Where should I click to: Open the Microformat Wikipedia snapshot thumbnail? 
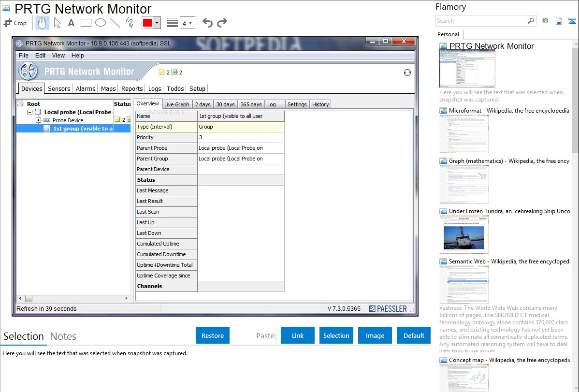point(464,134)
